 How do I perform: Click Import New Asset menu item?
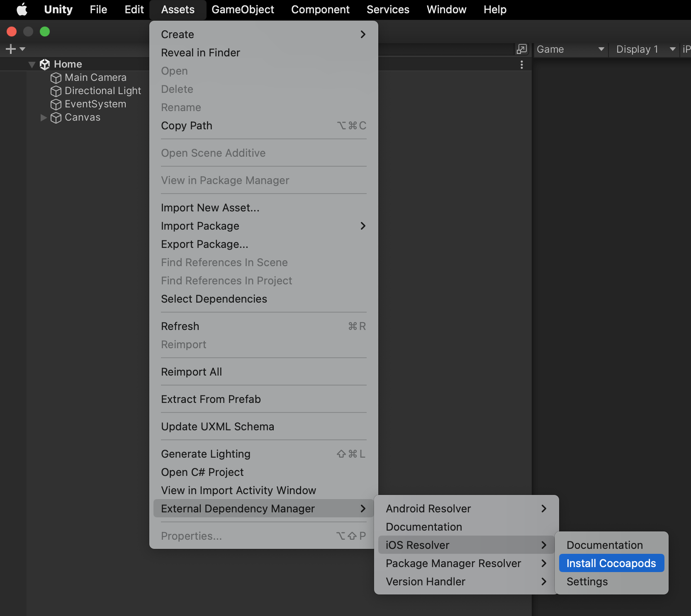click(x=210, y=208)
